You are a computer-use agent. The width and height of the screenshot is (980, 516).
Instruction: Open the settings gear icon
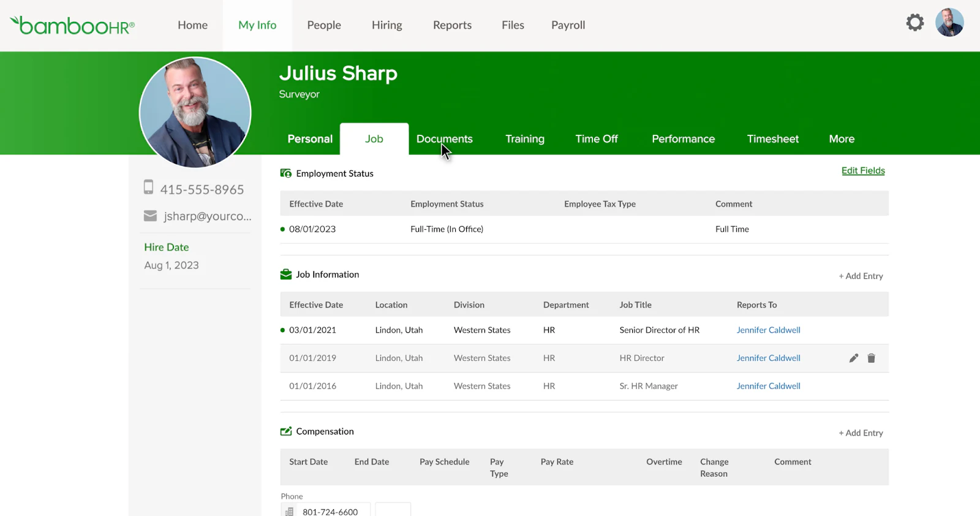click(x=914, y=23)
